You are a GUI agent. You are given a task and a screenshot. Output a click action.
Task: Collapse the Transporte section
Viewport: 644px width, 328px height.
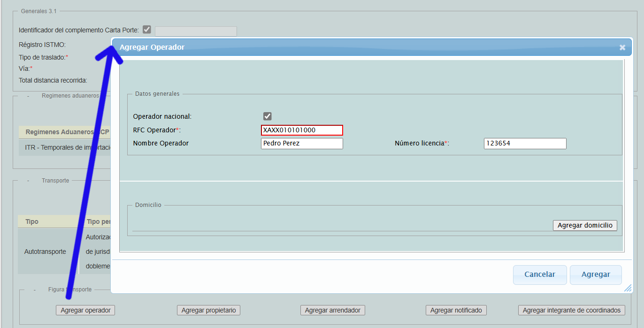[x=28, y=181]
